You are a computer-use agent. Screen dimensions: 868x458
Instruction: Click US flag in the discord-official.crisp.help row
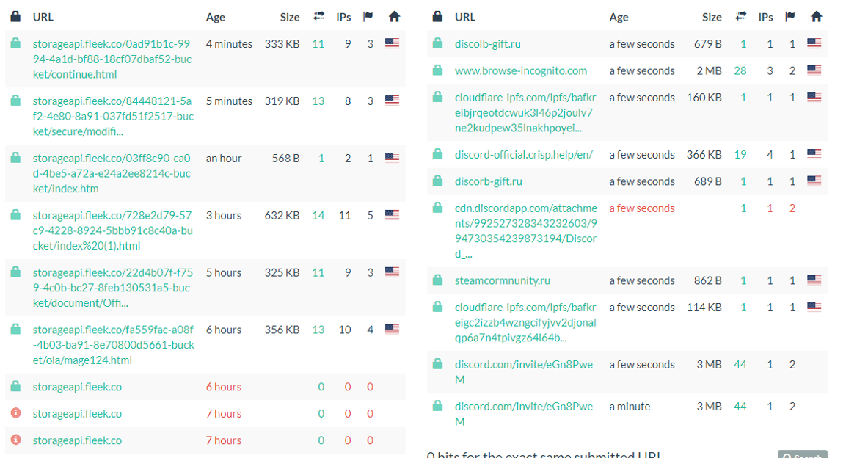point(814,154)
